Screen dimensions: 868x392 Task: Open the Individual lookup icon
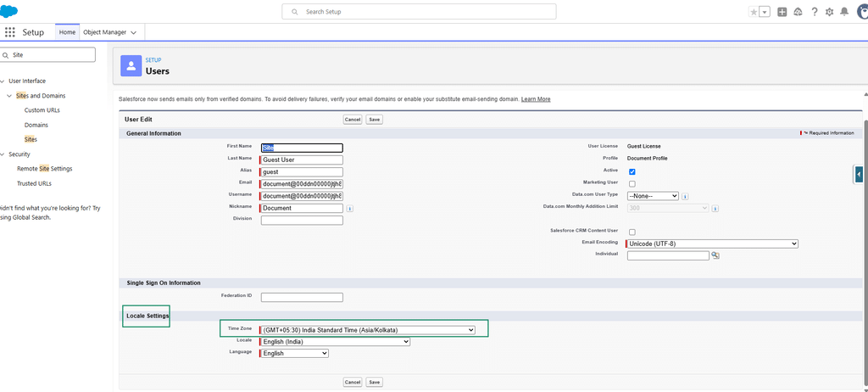pyautogui.click(x=715, y=255)
